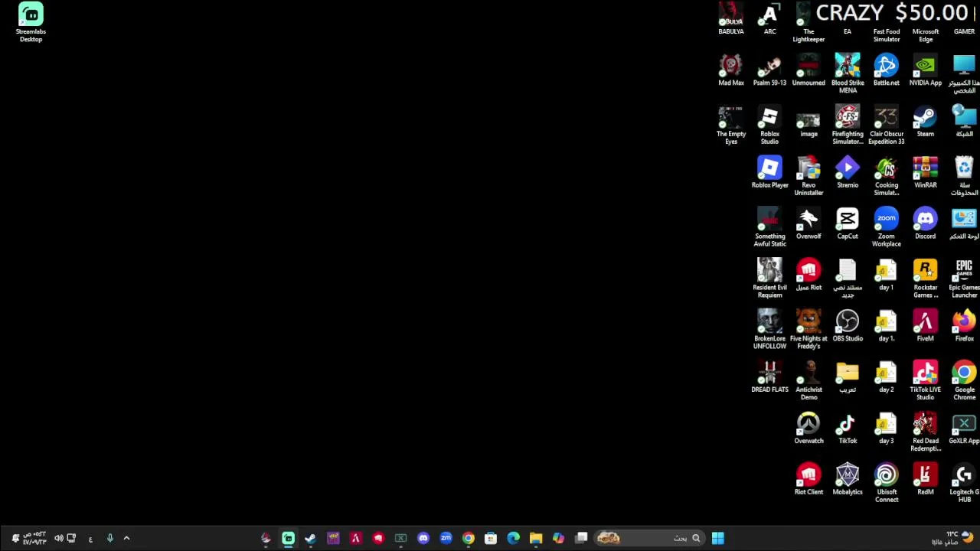Click the microphone tray icon
The width and height of the screenshot is (980, 551).
[x=109, y=538]
